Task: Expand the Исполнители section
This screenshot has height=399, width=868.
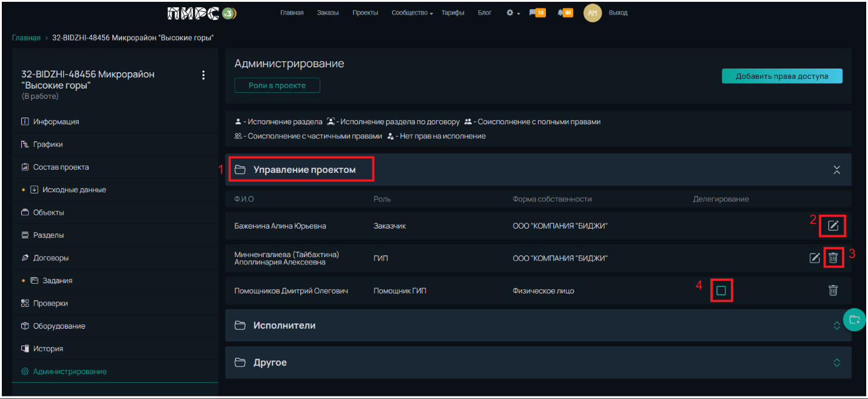Action: tap(837, 326)
